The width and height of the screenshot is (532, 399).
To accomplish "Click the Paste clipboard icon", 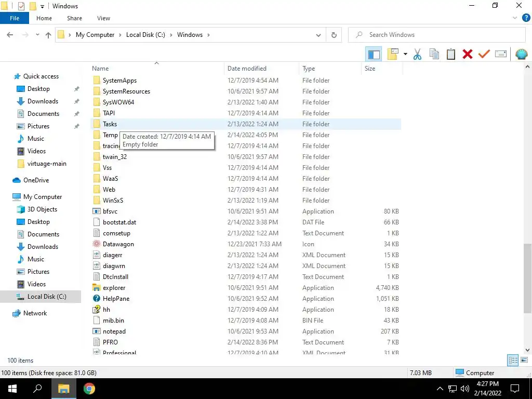I will 450,54.
